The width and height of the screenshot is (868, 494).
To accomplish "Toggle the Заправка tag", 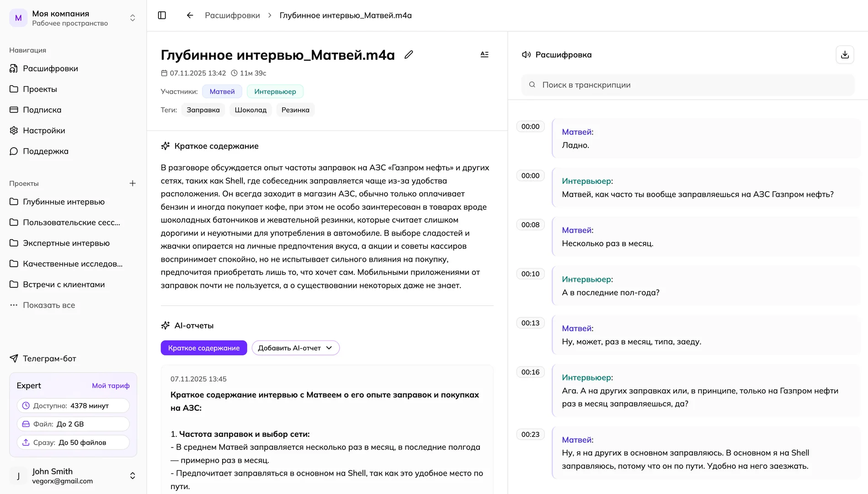I will pos(202,109).
